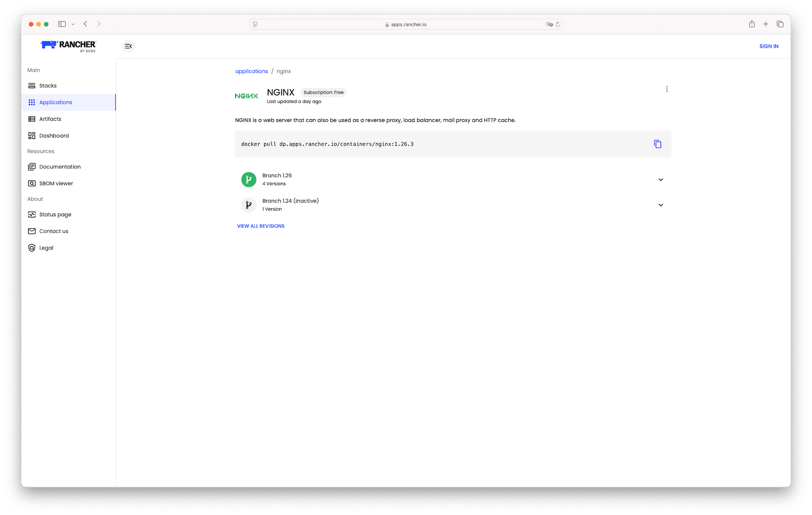This screenshot has height=515, width=812.
Task: Launch the SBOM viewer
Action: pyautogui.click(x=56, y=183)
